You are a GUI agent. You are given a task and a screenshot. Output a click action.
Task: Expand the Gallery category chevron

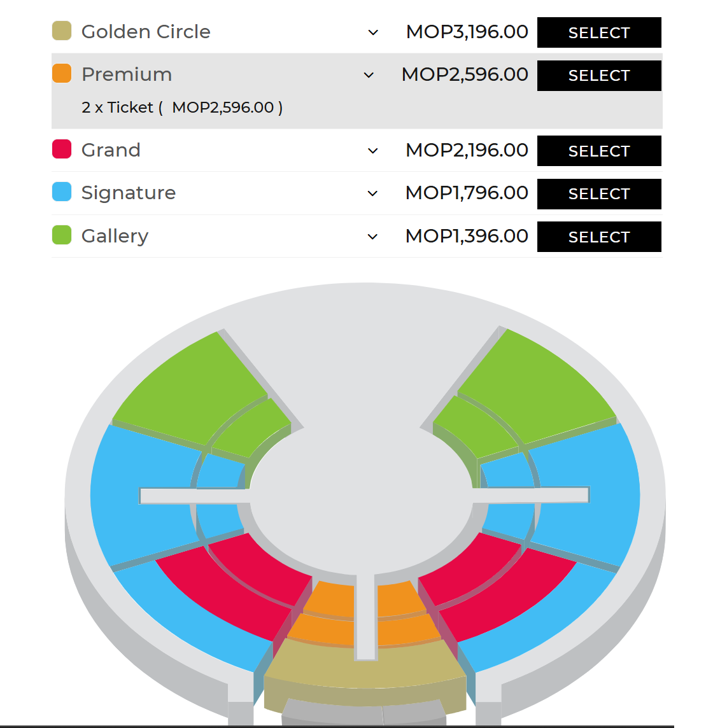(372, 237)
